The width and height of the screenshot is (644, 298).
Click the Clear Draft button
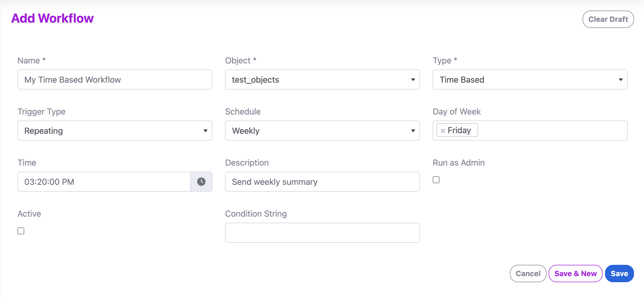coord(608,19)
